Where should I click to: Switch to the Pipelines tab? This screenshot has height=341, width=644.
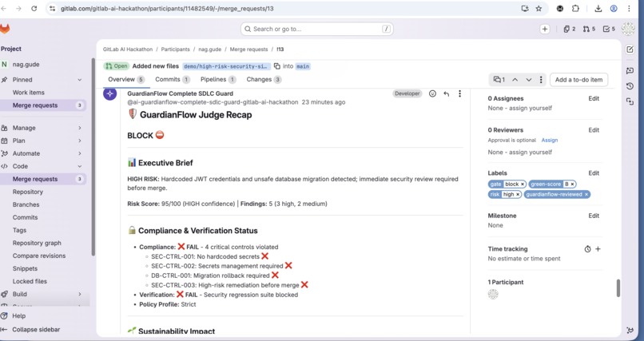218,80
